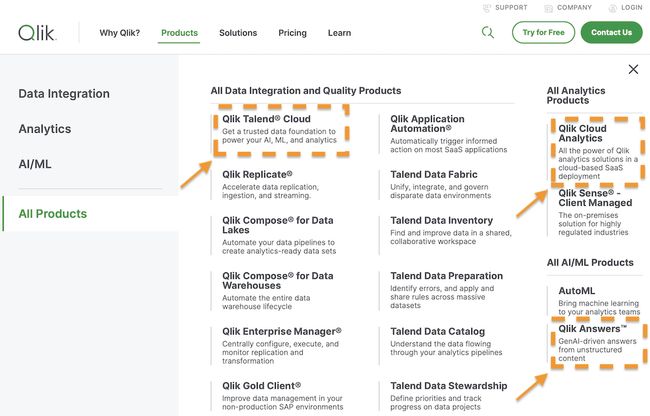Image resolution: width=650 pixels, height=416 pixels.
Task: Click the Login link
Action: tap(626, 7)
